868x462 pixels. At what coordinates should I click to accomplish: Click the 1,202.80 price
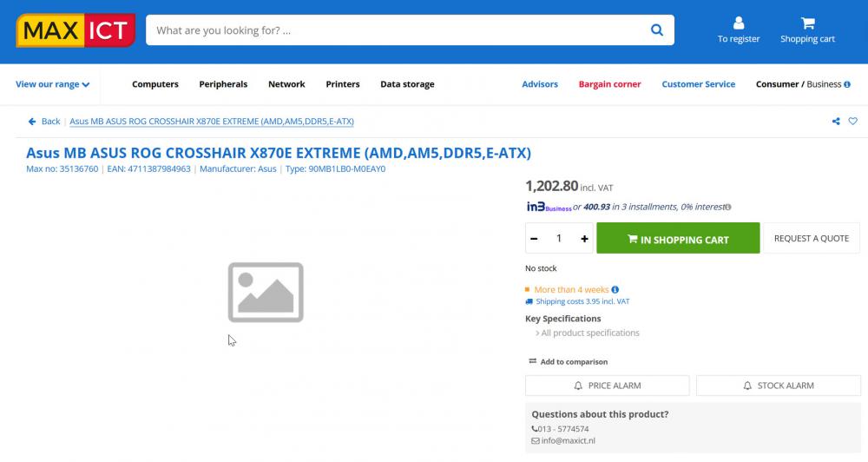click(x=551, y=186)
